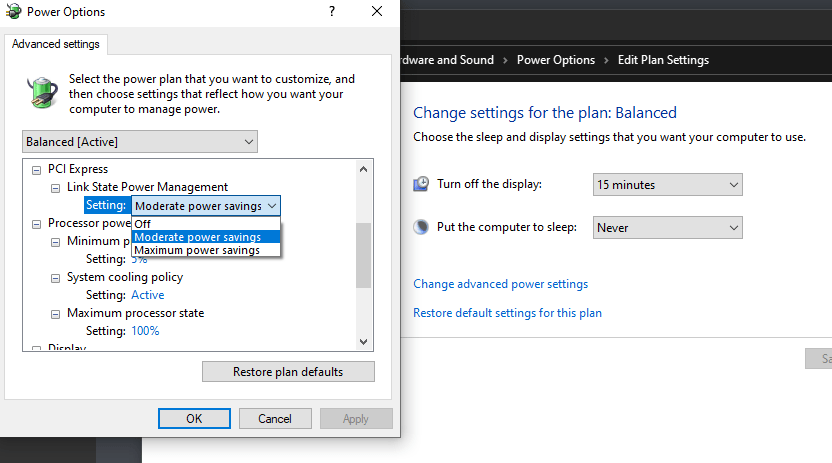Open the Turn off display dropdown
The height and width of the screenshot is (463, 832).
[667, 185]
